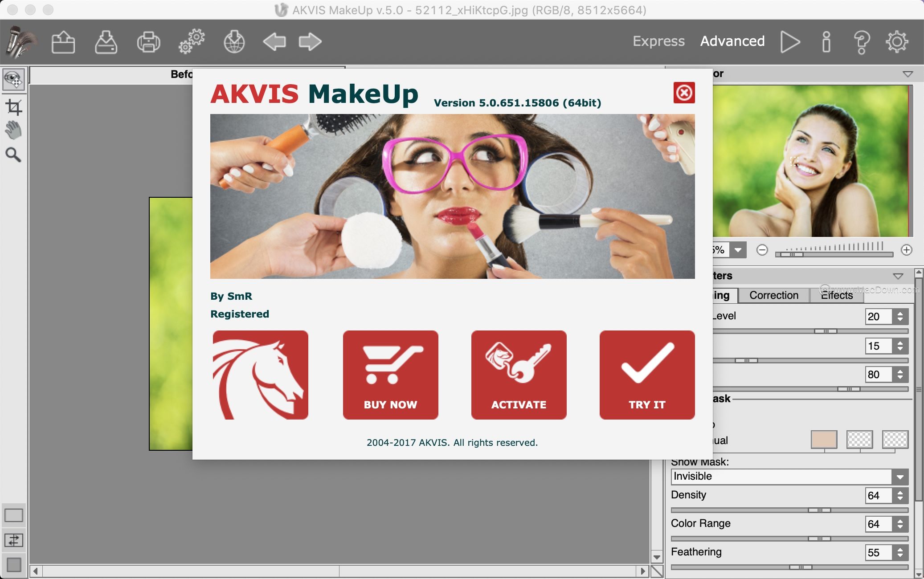Open the zoom percentage dropdown
This screenshot has height=579, width=924.
point(738,250)
